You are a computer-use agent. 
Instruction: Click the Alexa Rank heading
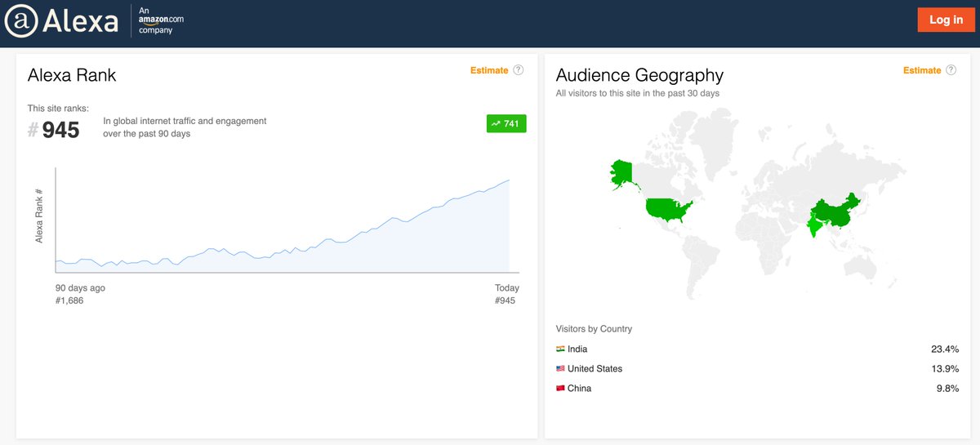(72, 75)
